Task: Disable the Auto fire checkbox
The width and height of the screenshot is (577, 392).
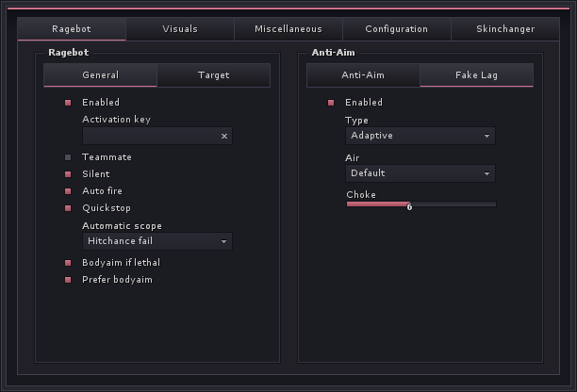Action: (68, 191)
